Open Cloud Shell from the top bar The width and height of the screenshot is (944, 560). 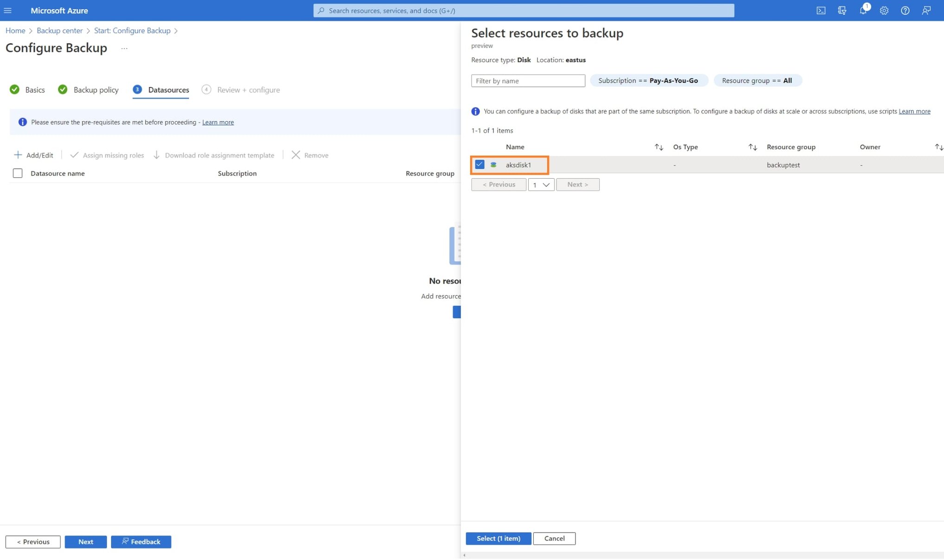point(821,10)
